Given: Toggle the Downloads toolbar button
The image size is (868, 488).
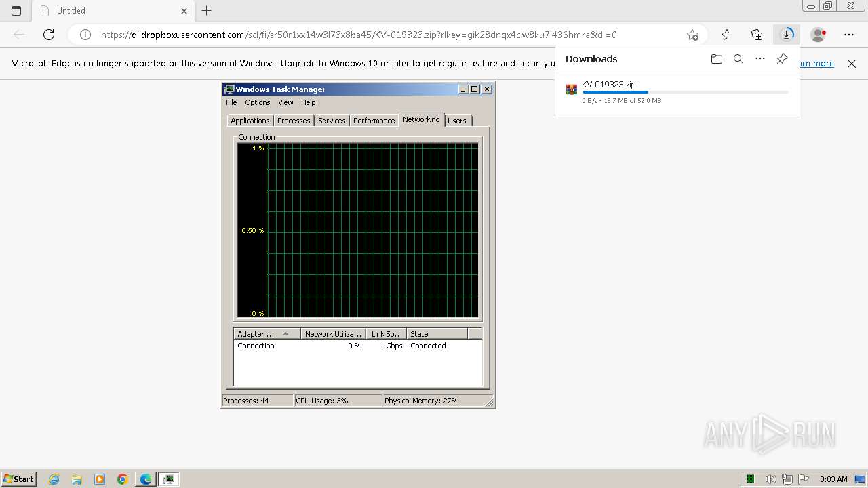Looking at the screenshot, I should 787,35.
